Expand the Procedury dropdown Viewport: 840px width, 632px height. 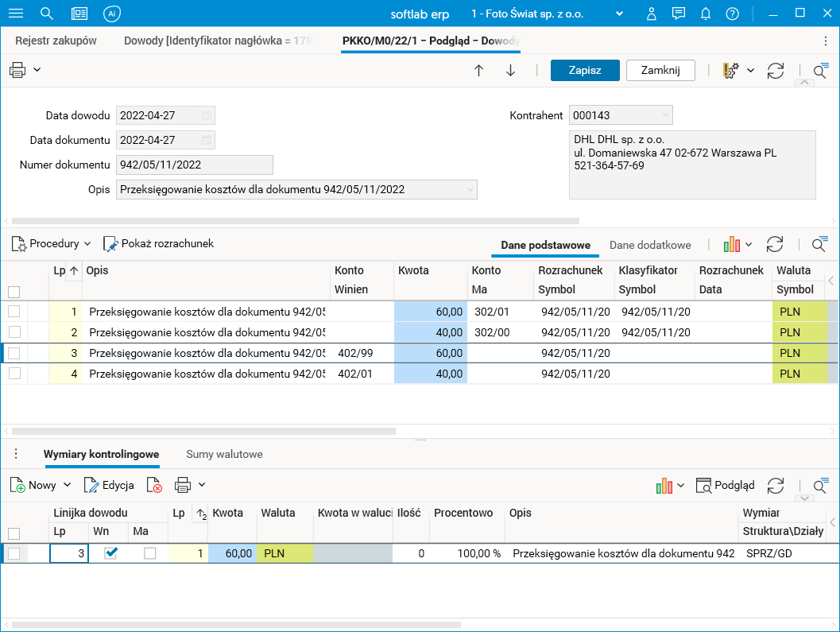click(52, 244)
